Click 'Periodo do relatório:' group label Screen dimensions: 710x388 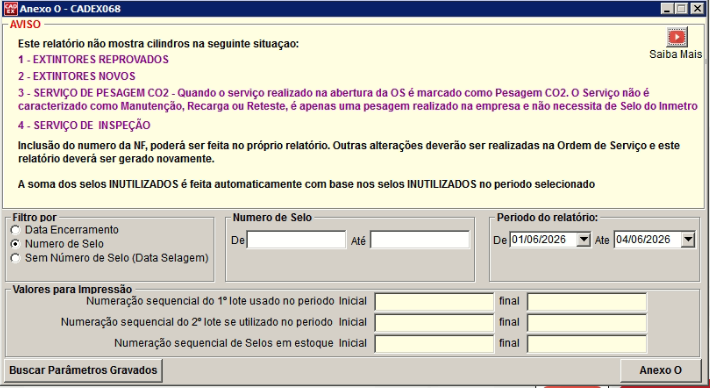coord(547,217)
